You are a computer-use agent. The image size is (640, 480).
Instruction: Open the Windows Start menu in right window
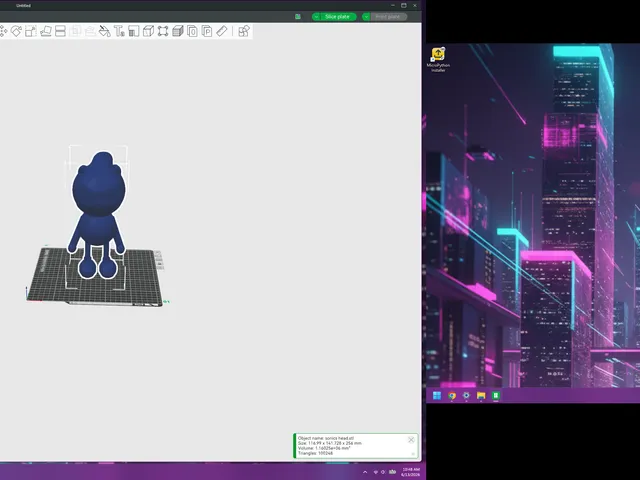tap(437, 396)
